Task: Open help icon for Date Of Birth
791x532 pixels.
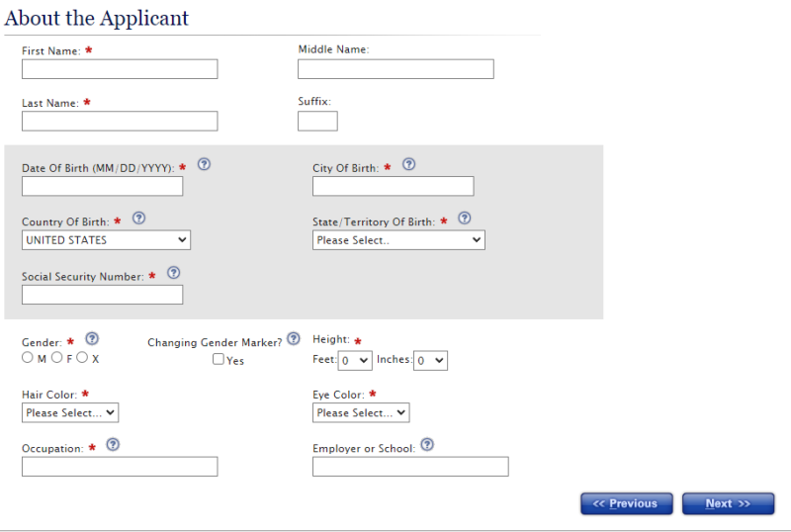Action: 205,164
